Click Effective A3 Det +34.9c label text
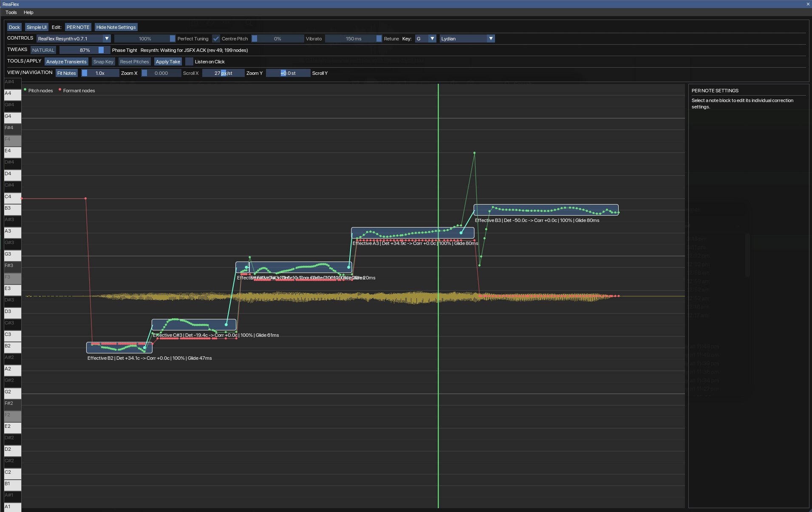This screenshot has width=812, height=512. pos(415,243)
